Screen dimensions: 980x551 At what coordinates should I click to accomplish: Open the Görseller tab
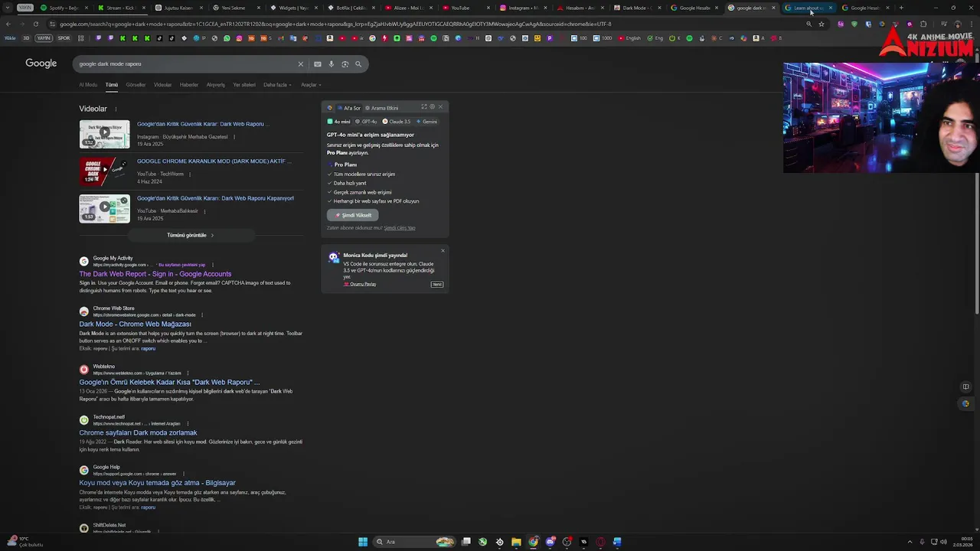tap(136, 85)
